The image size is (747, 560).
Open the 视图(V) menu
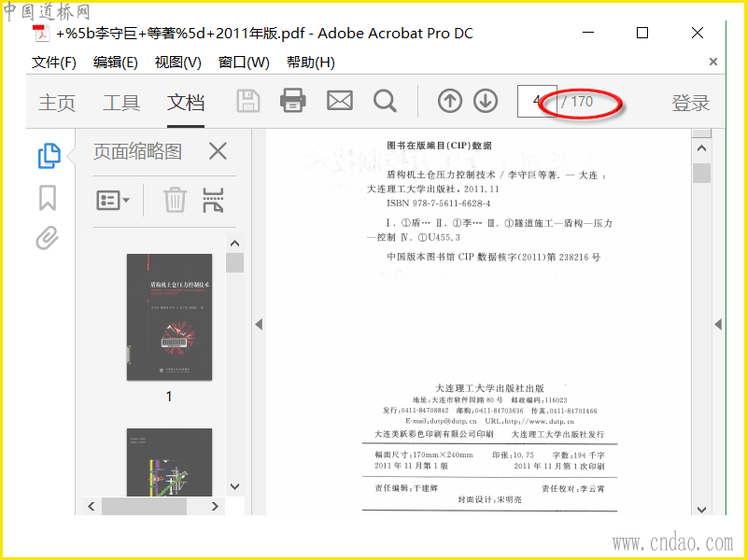177,62
